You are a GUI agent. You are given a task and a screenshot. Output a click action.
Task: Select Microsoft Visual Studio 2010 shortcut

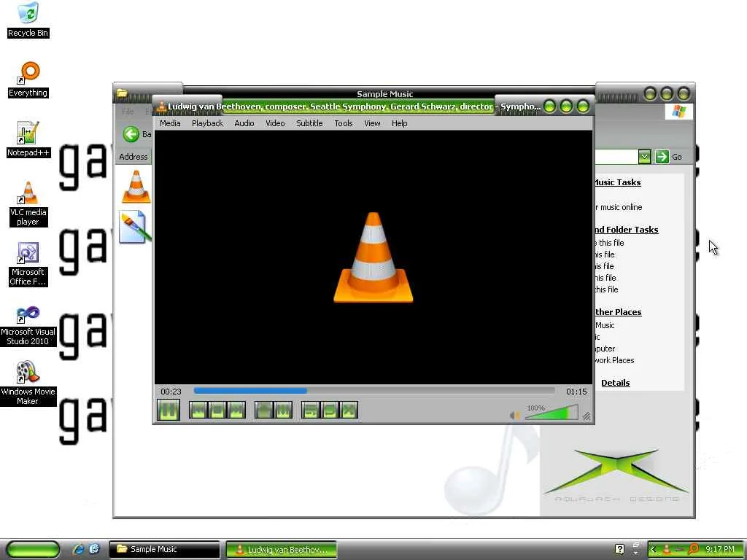[x=28, y=326]
